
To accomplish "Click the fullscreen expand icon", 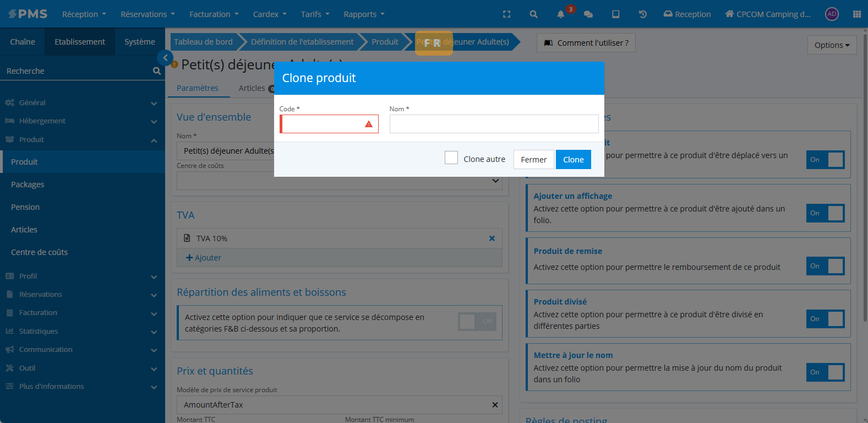I will [506, 14].
